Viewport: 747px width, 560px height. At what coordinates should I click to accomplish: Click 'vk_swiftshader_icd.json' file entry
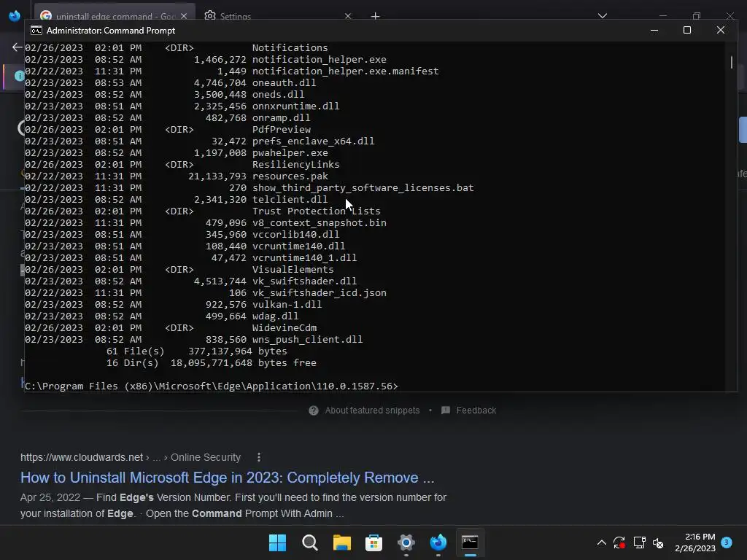coord(320,293)
